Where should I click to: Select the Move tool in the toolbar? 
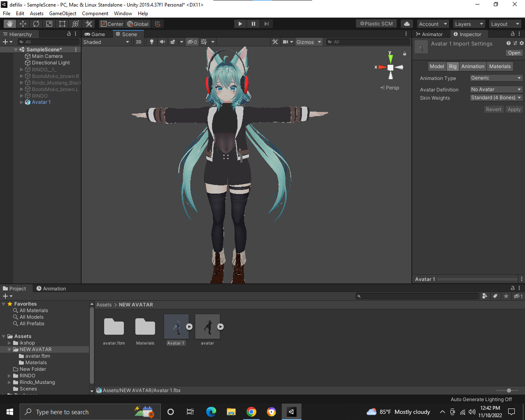tap(23, 23)
